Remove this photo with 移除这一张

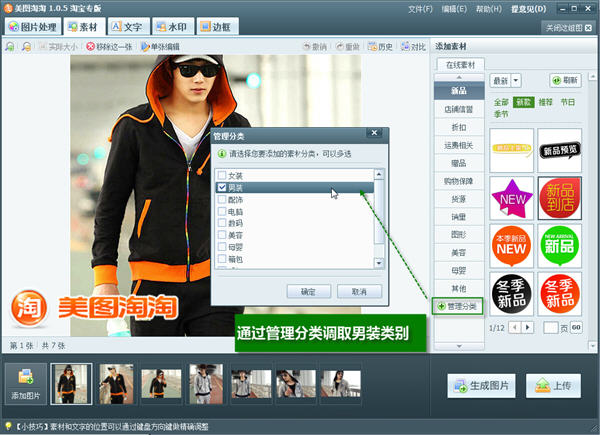tap(109, 47)
